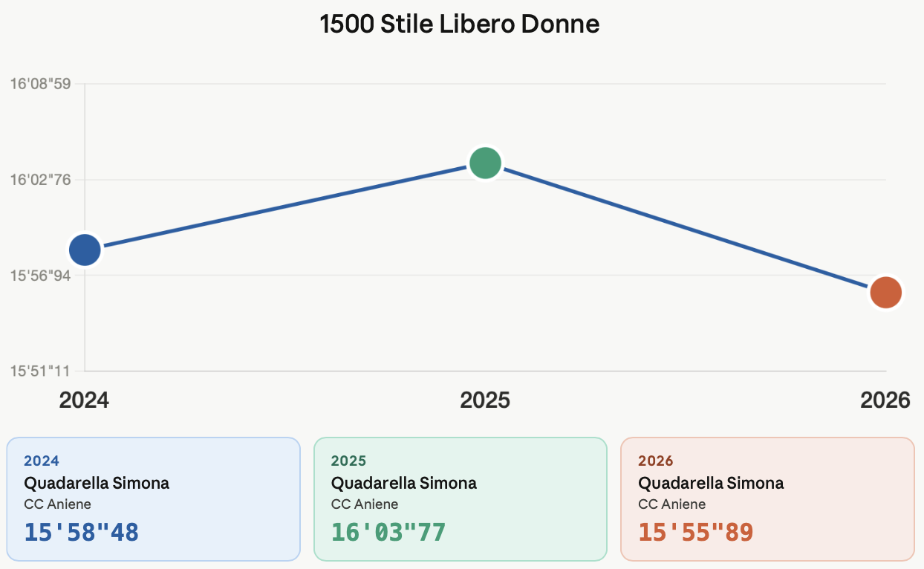Click the 15'56"94 y-axis label
924x569 pixels.
tap(40, 276)
